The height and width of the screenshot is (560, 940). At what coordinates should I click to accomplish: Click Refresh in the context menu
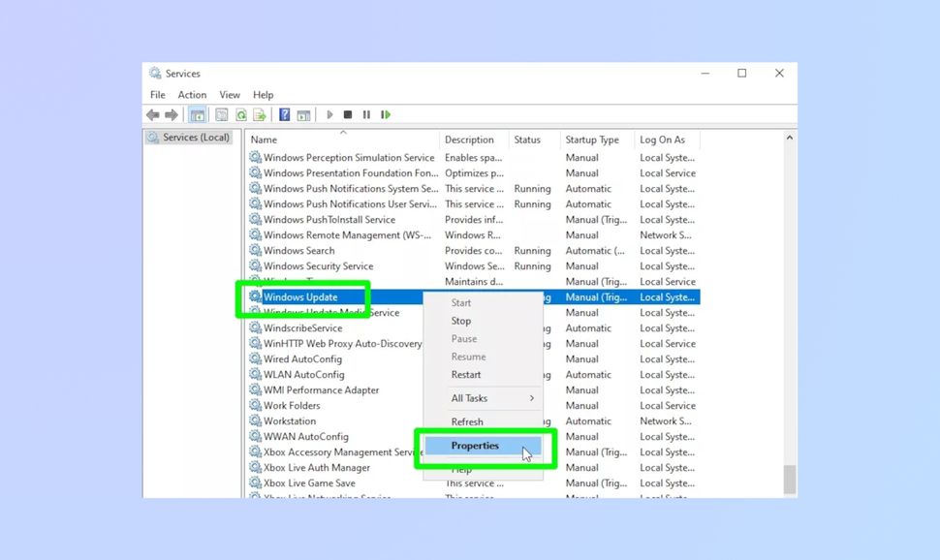pos(467,421)
